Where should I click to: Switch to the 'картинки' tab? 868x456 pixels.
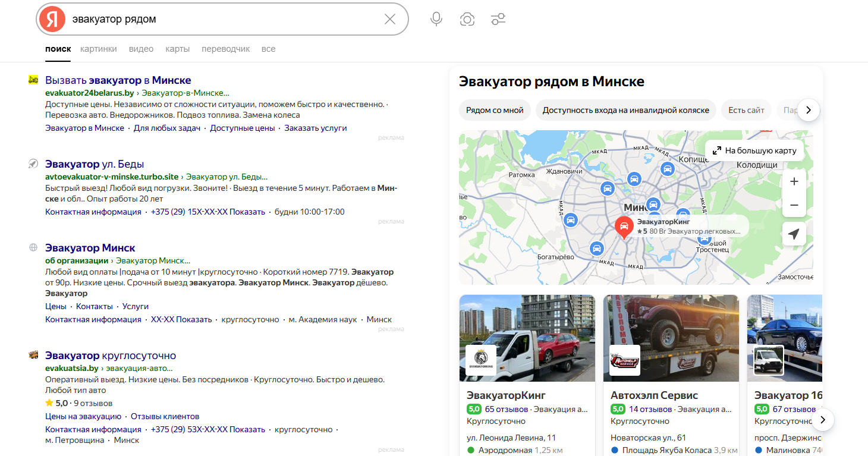(x=99, y=49)
